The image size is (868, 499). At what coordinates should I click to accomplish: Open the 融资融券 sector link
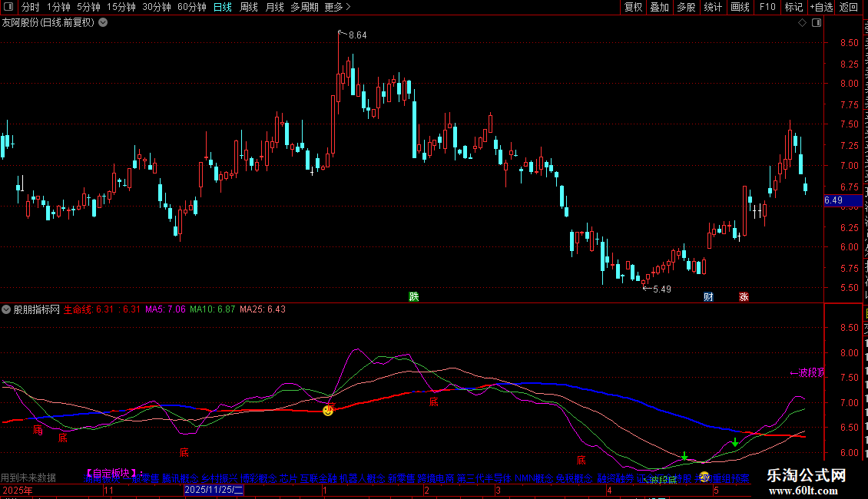pos(615,478)
